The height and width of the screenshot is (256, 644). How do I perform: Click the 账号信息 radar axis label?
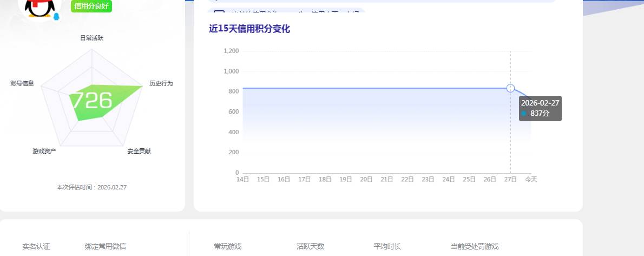tap(22, 83)
